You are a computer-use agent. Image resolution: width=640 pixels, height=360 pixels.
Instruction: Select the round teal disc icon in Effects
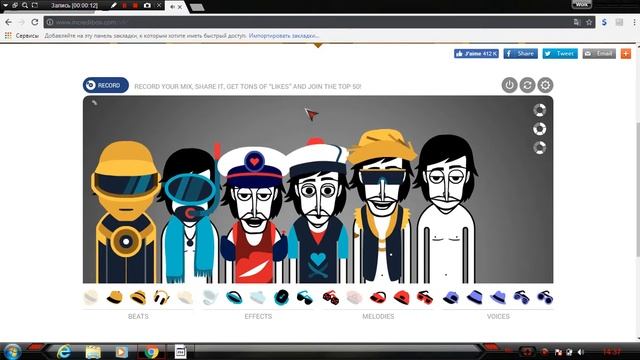click(282, 298)
